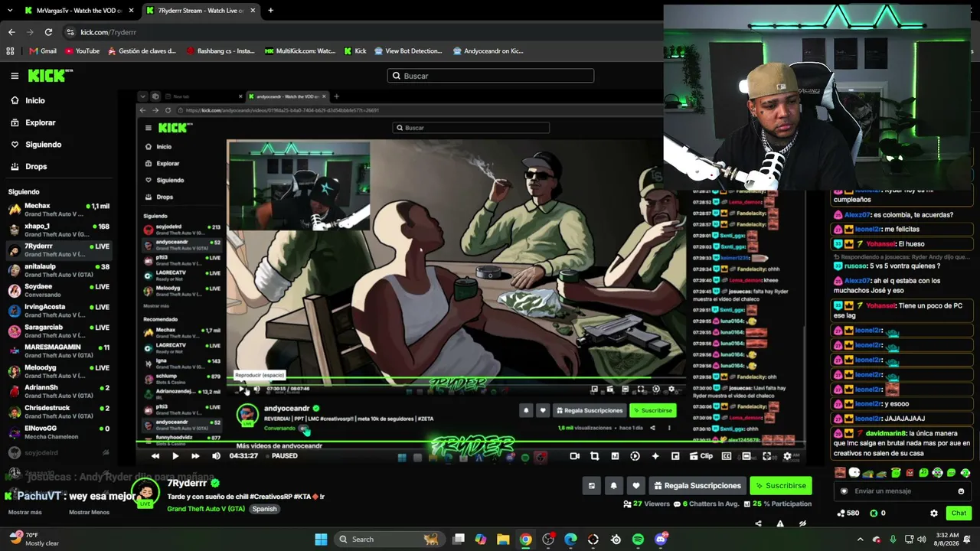Open Mechax channel from the following list
Image resolution: width=980 pixels, height=551 pixels.
(59, 210)
